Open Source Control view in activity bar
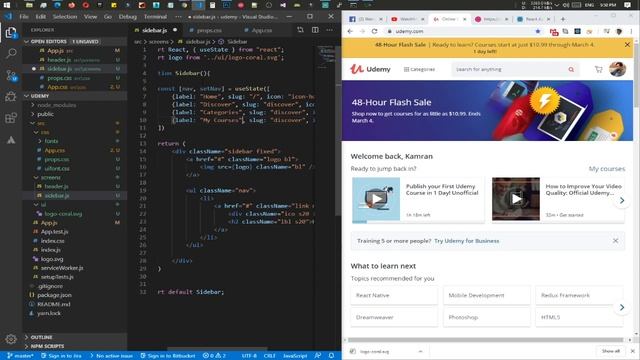 [x=11, y=76]
